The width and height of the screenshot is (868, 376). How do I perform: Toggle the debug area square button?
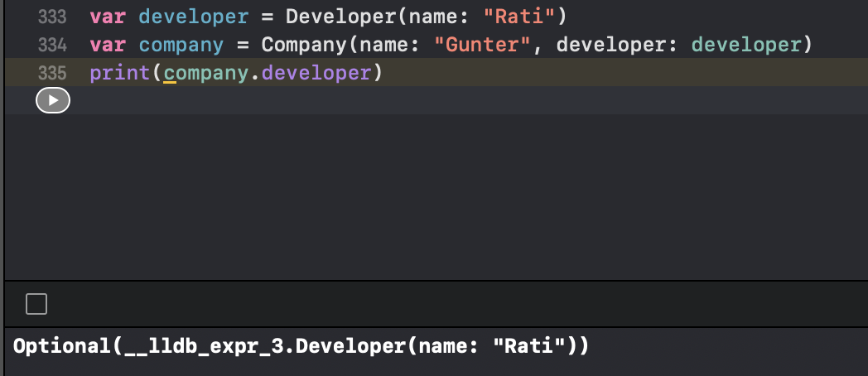[36, 304]
